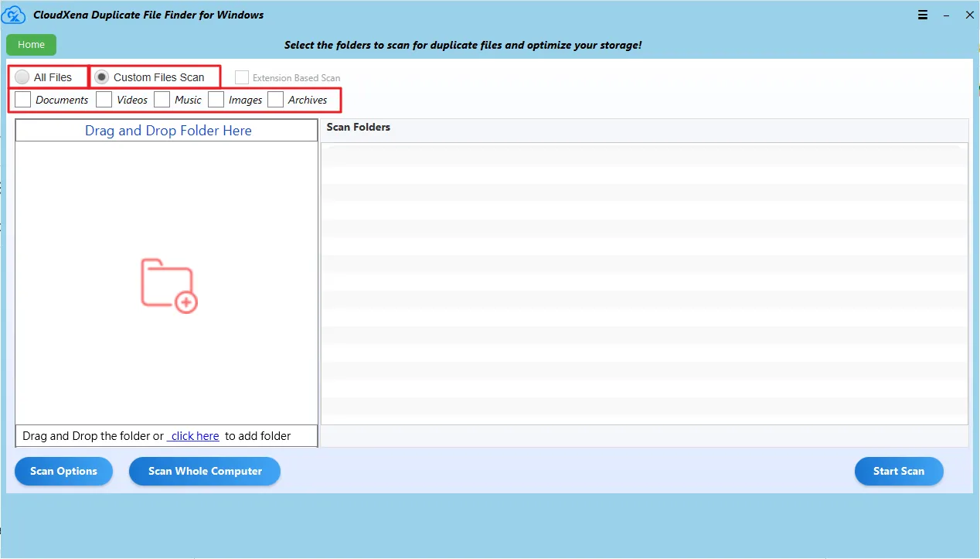Toggle the Images checkbox
Image resolution: width=980 pixels, height=559 pixels.
click(x=216, y=100)
